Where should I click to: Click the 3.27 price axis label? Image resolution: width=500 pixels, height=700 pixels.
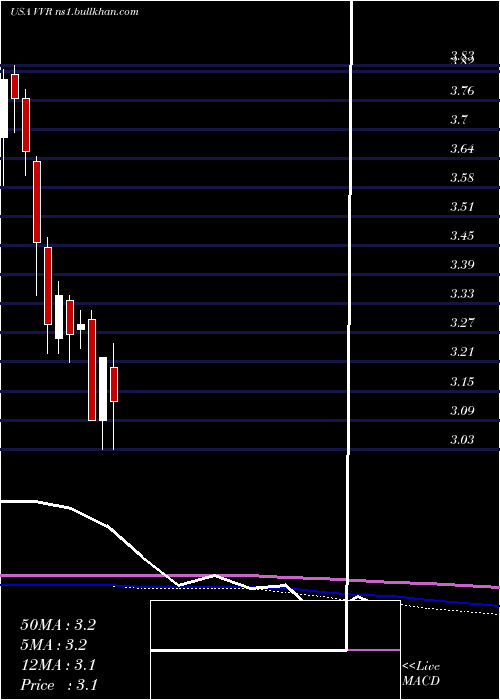[x=462, y=323]
